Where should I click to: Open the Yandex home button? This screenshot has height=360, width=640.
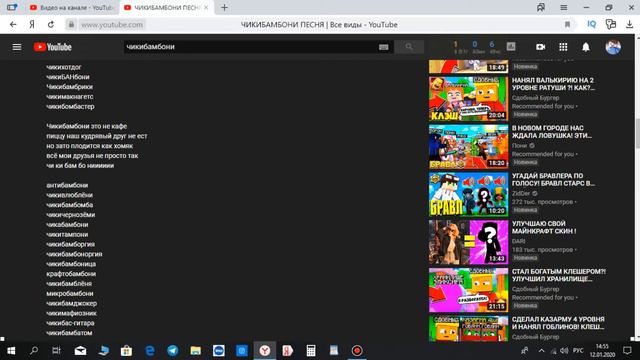point(32,24)
